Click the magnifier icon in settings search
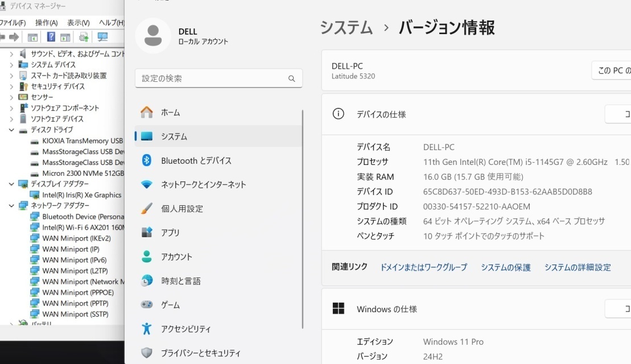This screenshot has height=364, width=631. point(292,79)
